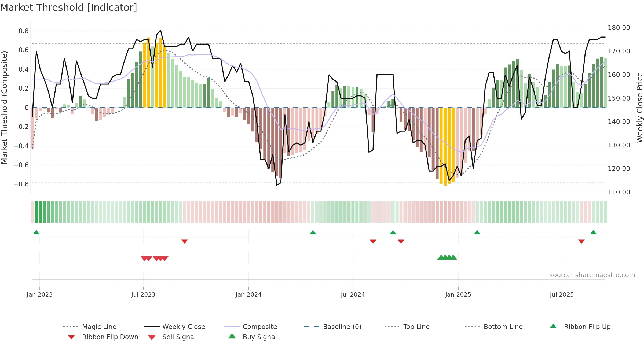Click the Jul 2024 x-axis label
The width and height of the screenshot is (644, 362).
(x=353, y=294)
